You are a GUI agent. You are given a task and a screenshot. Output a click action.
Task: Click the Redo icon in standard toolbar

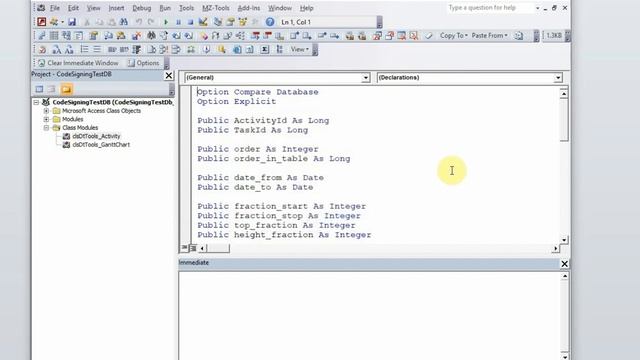point(151,22)
